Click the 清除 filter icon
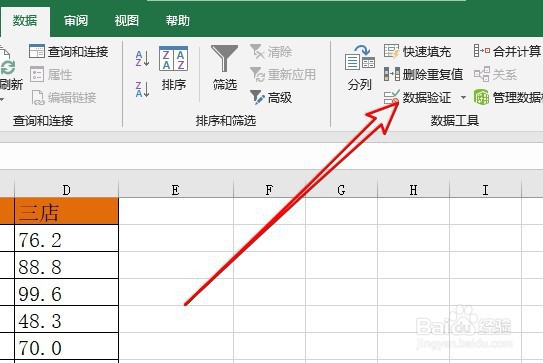The image size is (543, 363). coord(257,51)
